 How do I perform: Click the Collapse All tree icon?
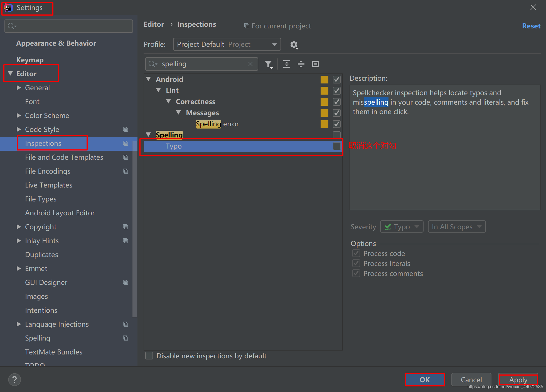(301, 64)
